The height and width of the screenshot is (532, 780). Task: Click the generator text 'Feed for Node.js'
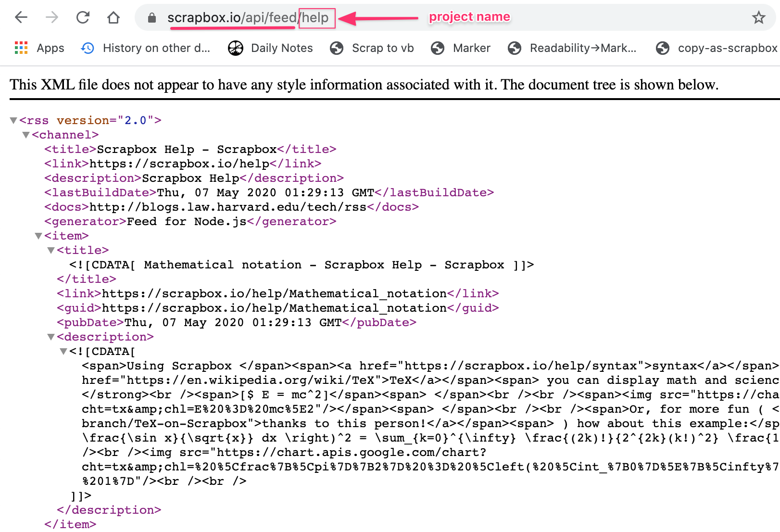pos(187,221)
